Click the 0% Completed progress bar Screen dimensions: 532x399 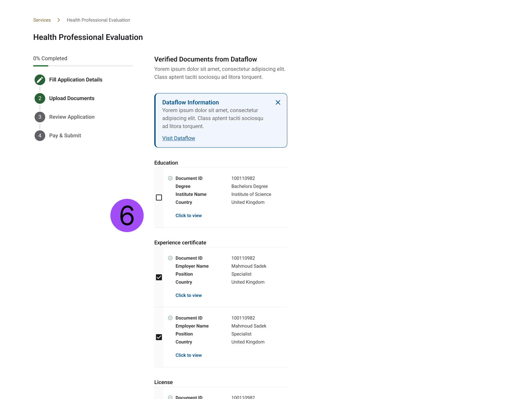pos(83,66)
